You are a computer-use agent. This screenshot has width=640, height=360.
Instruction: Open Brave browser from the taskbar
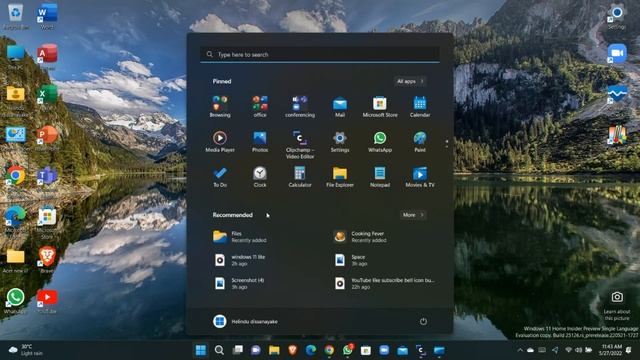point(292,350)
